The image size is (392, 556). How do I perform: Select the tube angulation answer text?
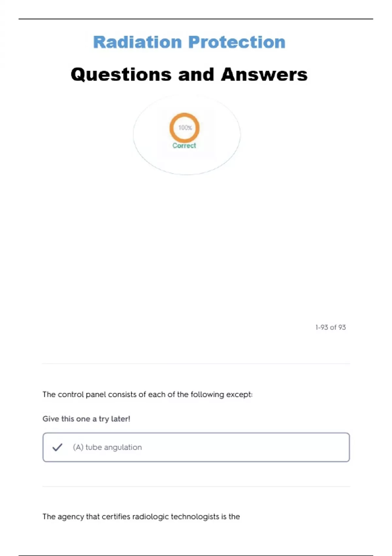[114, 447]
